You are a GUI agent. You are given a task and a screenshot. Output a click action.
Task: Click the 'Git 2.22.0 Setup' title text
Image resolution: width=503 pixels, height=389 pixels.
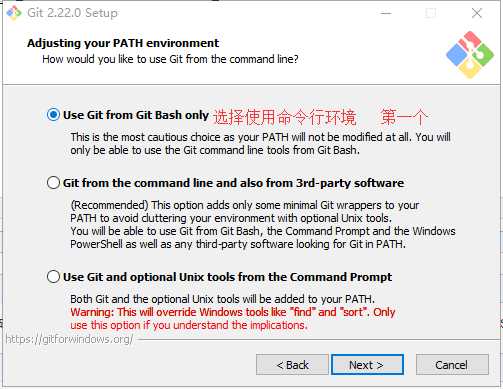[72, 13]
